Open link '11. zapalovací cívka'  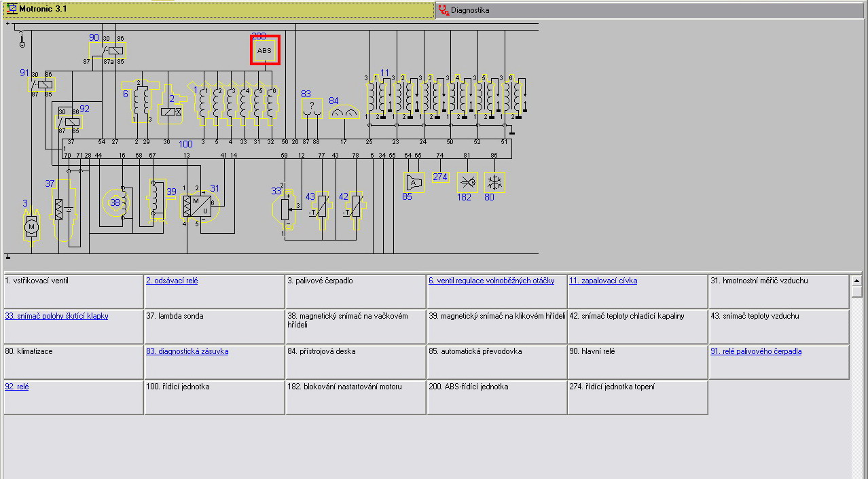603,281
